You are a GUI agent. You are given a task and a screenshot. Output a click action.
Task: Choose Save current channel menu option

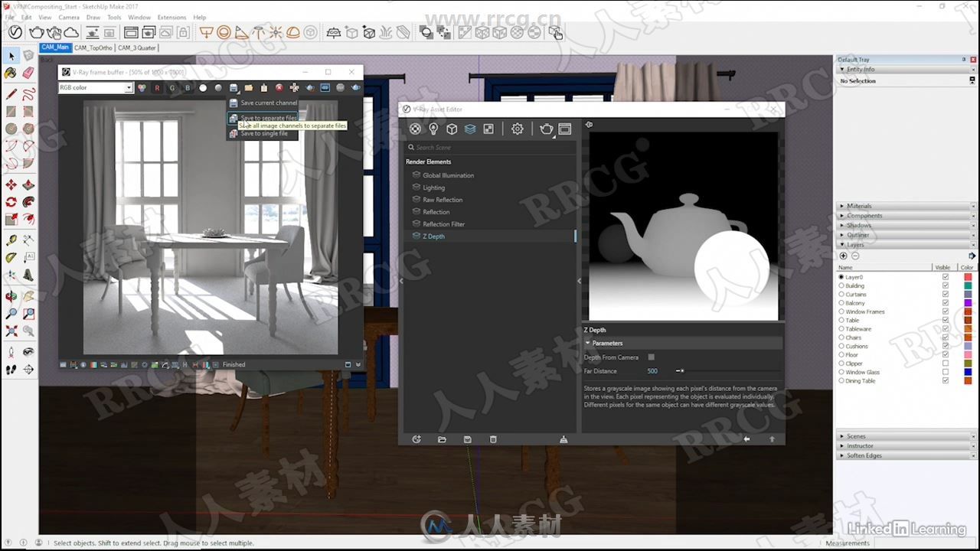[263, 103]
